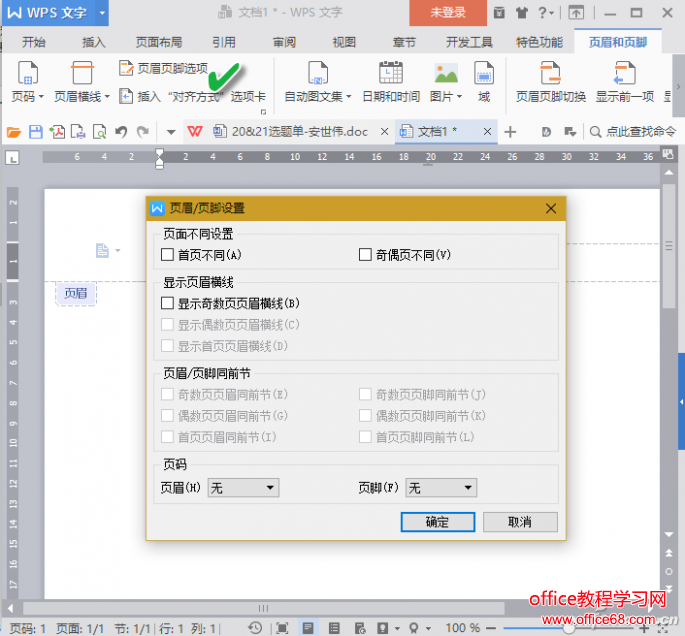The height and width of the screenshot is (636, 685).
Task: Click the tab stop selector box
Action: 12,158
